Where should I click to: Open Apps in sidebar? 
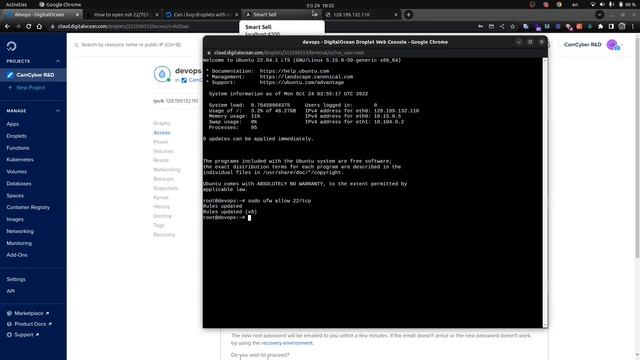[x=13, y=124]
